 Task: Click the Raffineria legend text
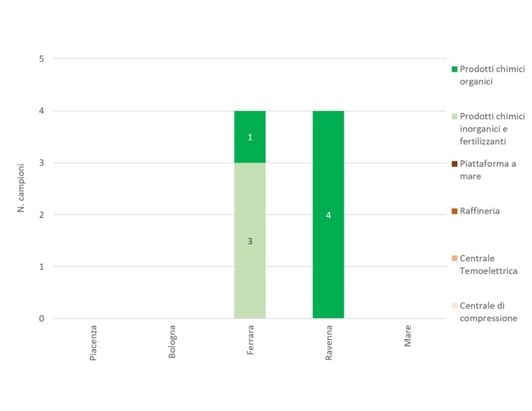pos(480,211)
